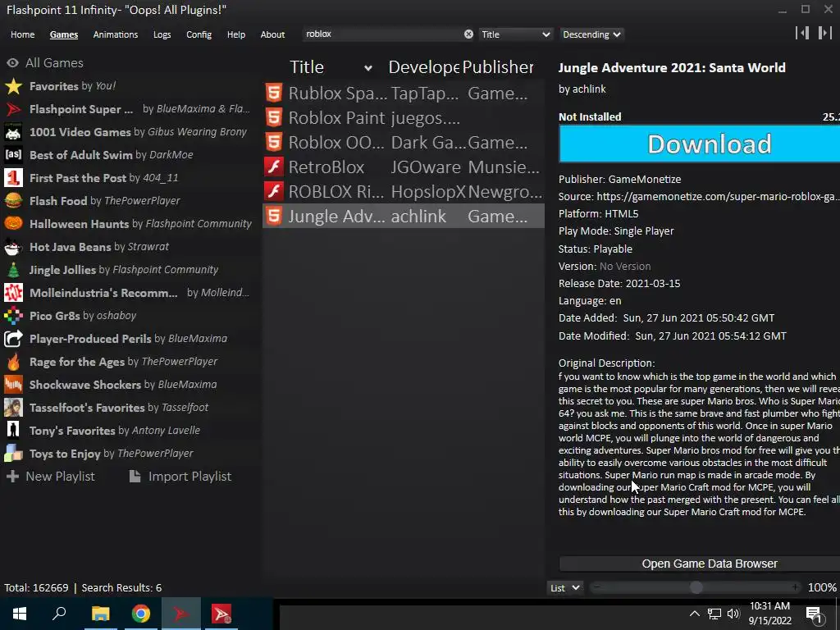Click the HTML5 icon beside Roblox Paint
The width and height of the screenshot is (840, 630).
[274, 117]
